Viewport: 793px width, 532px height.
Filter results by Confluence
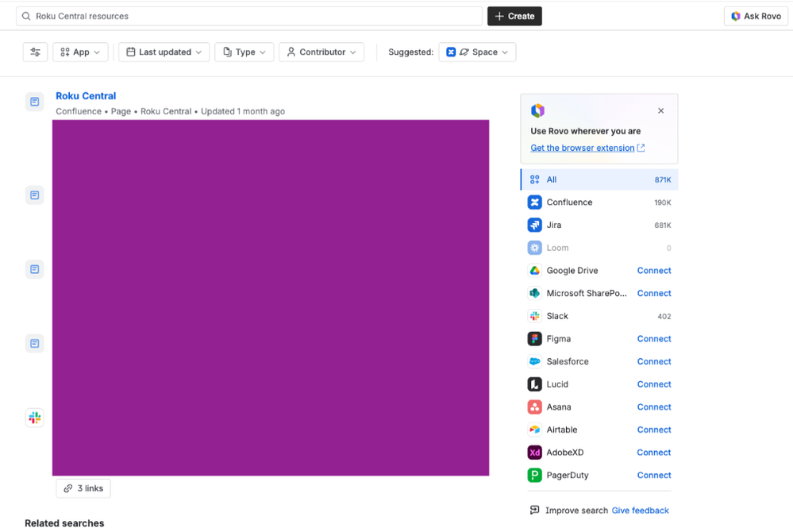click(x=599, y=202)
